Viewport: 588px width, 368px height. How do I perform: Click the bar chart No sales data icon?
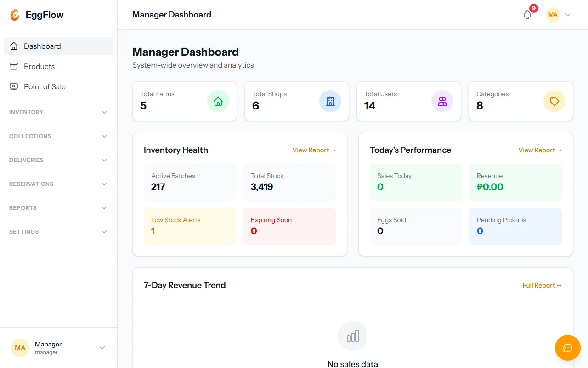coord(353,336)
